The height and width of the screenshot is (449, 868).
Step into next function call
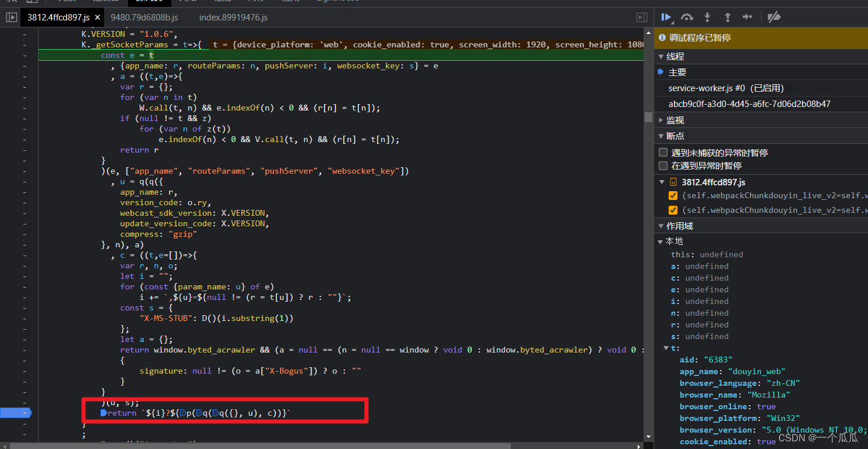point(707,18)
